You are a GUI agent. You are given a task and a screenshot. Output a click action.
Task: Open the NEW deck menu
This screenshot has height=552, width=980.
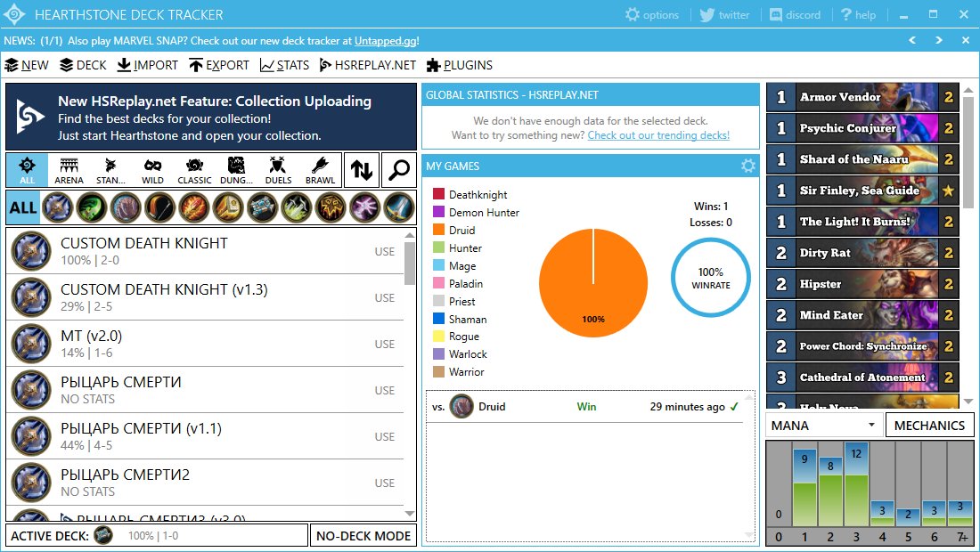(x=26, y=65)
